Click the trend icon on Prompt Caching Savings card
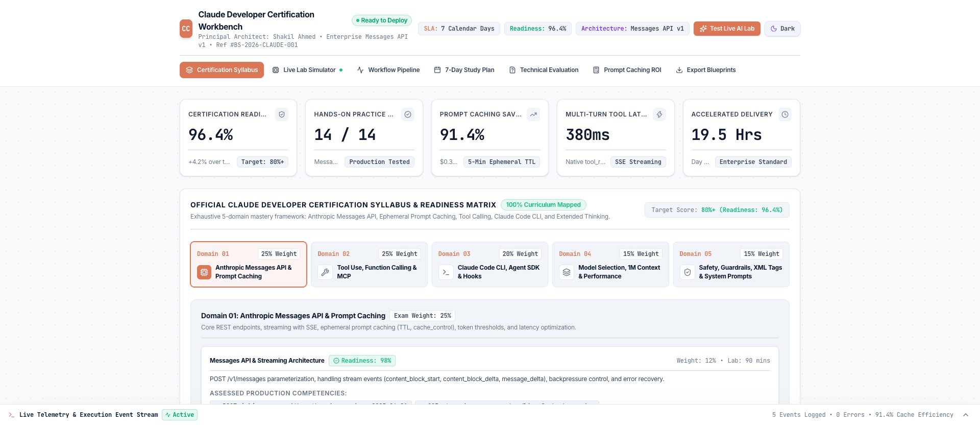The height and width of the screenshot is (425, 980). (x=533, y=114)
